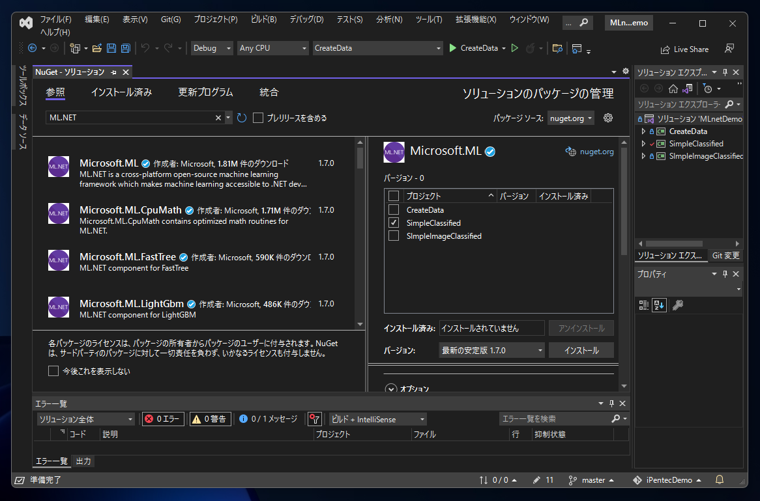Open the ファイル(F) menu
This screenshot has height=501, width=760.
(55, 19)
